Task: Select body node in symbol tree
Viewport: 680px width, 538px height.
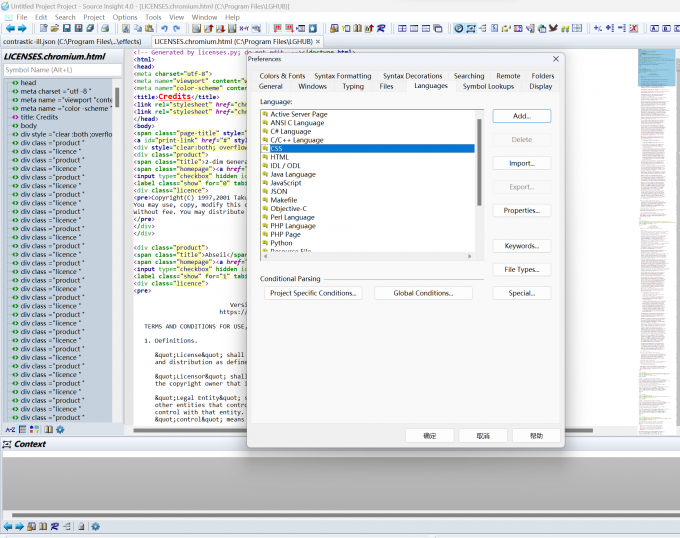Action: pyautogui.click(x=29, y=126)
